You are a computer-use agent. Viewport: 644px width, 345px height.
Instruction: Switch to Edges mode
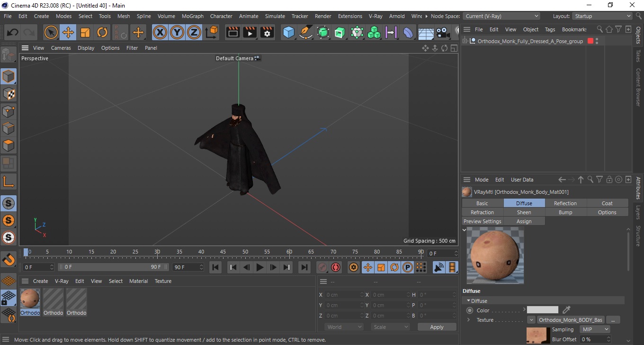point(9,128)
